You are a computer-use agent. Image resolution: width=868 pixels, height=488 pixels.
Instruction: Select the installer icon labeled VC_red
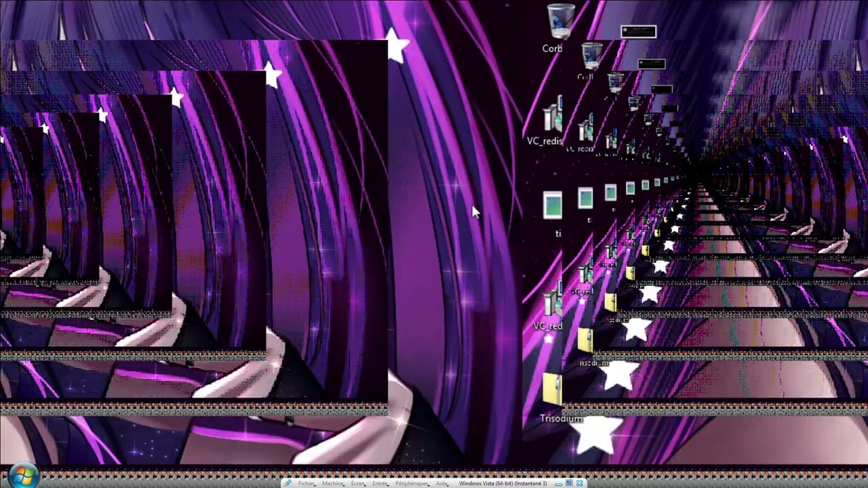pyautogui.click(x=552, y=298)
